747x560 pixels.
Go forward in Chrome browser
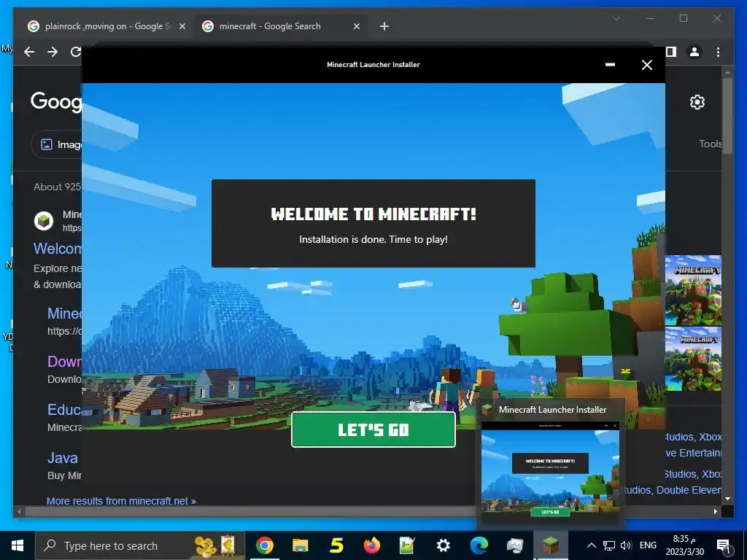[x=53, y=52]
